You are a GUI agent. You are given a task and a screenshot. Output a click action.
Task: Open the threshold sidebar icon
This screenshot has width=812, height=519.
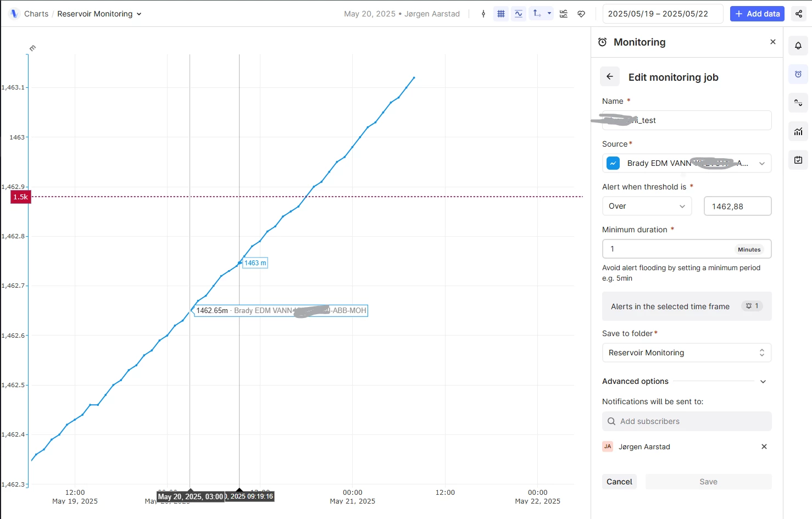[798, 103]
